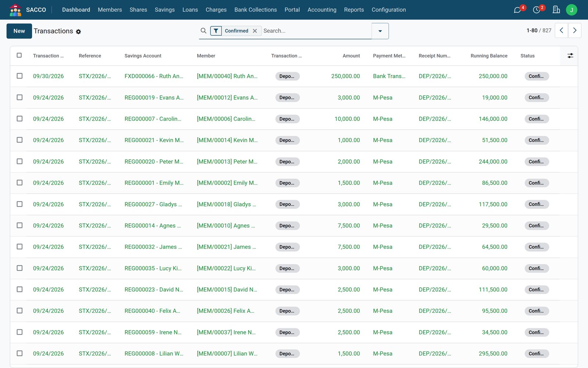
Task: Open REG000023 - David N... account cell
Action: coord(154,290)
